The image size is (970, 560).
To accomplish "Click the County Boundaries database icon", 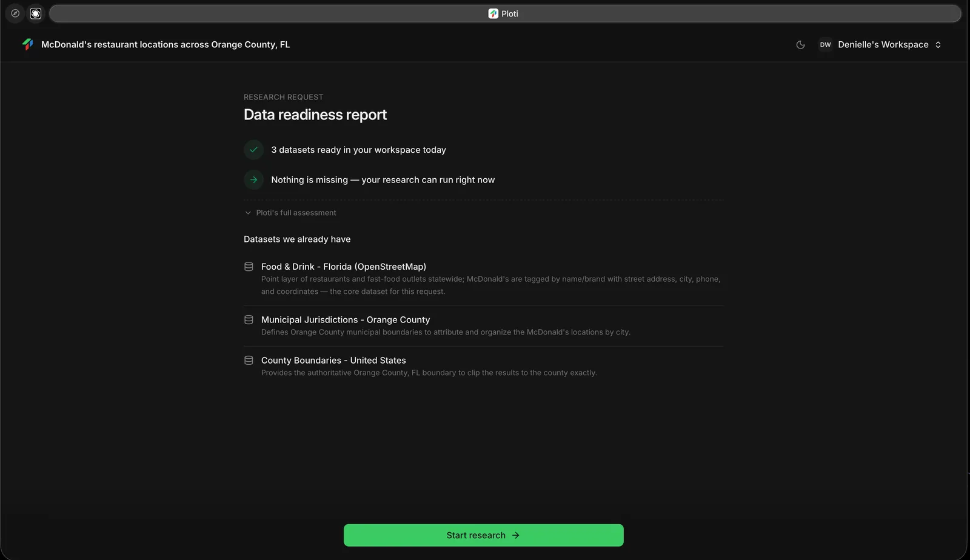I will tap(249, 360).
